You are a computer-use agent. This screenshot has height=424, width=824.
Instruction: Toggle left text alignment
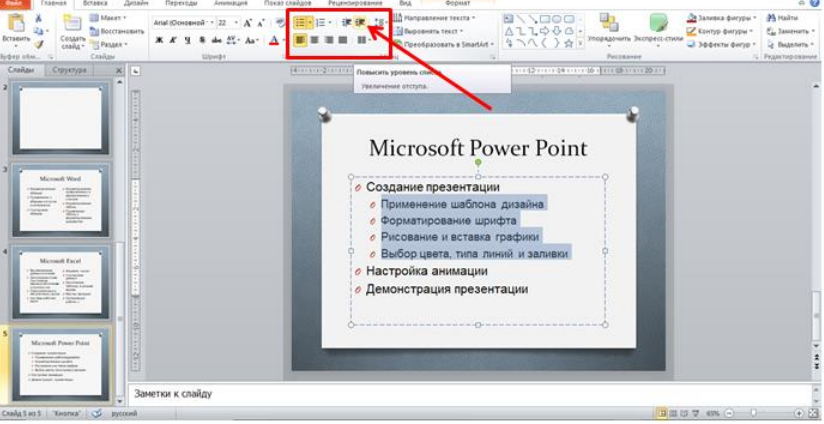[x=301, y=40]
